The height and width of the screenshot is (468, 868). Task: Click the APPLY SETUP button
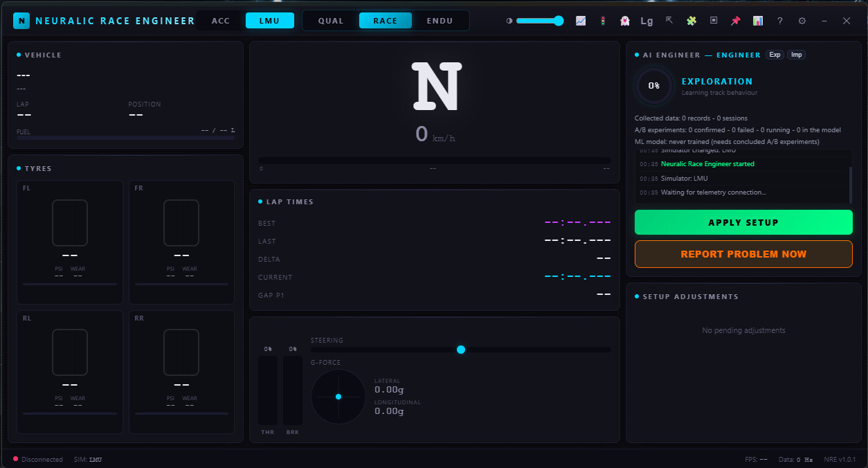(743, 223)
